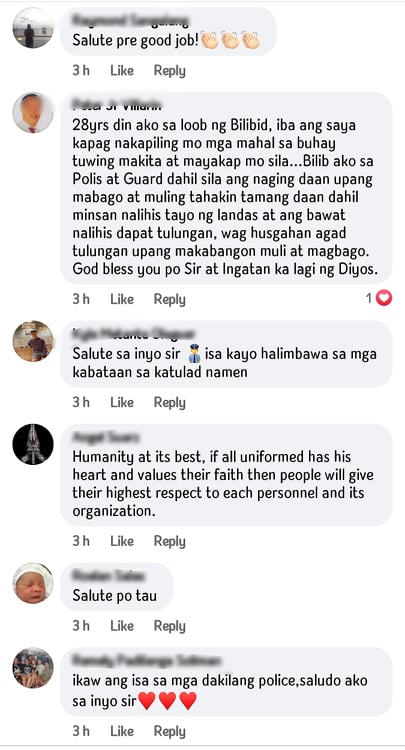
Task: Like the 'Humanity at its best' comment
Action: (122, 541)
